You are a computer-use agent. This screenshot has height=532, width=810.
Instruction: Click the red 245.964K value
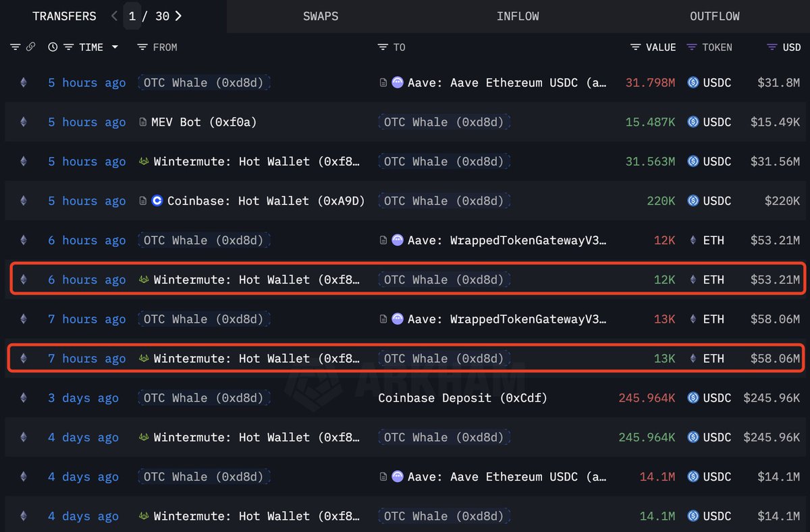coord(647,398)
